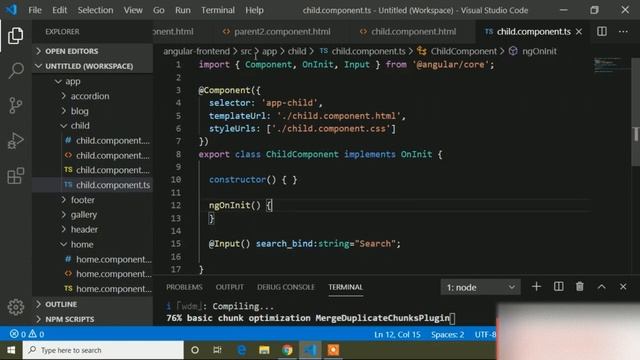
Task: Open the Extensions view
Action: 16,176
